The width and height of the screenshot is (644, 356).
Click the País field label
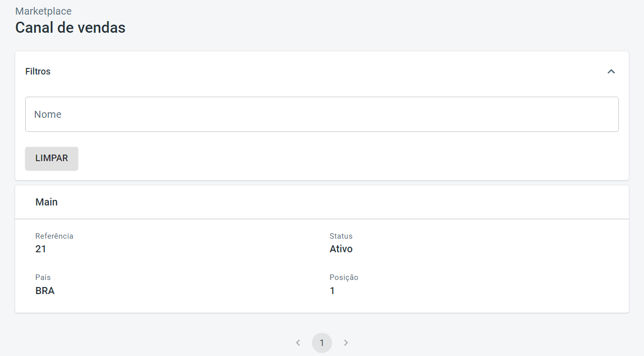[43, 277]
